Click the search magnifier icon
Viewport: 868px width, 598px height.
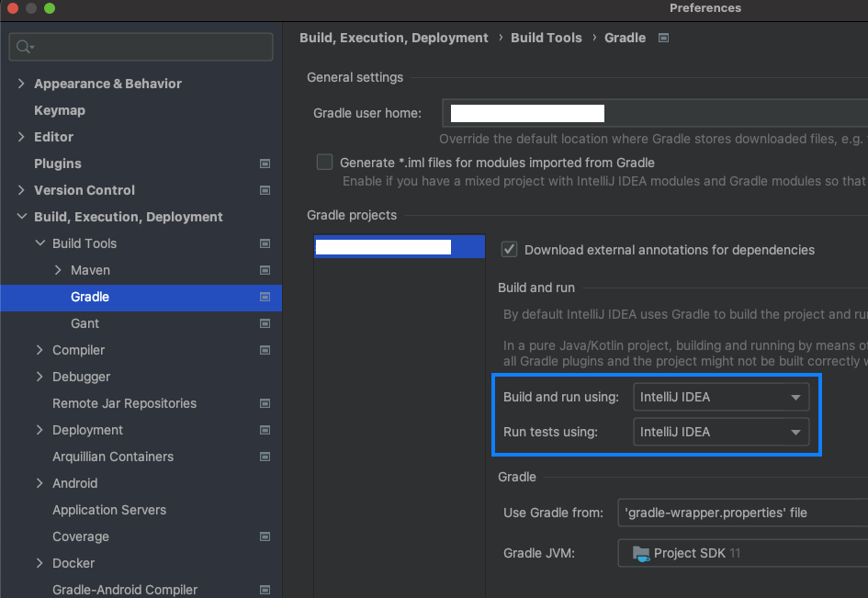[x=24, y=47]
